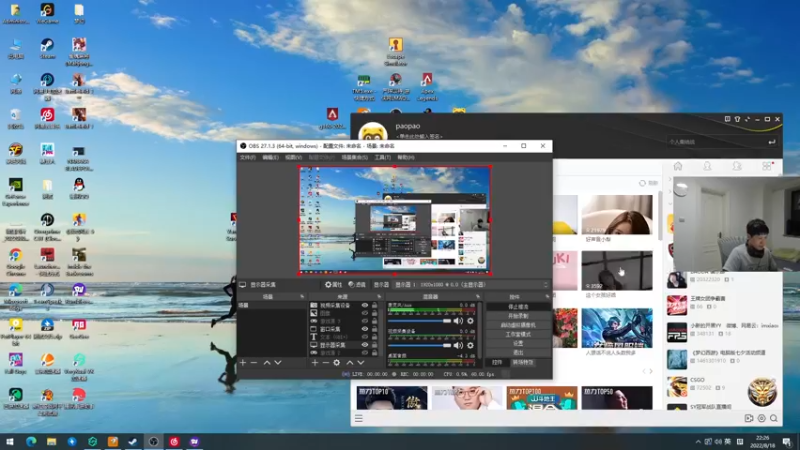Add a new source with the plus button
Screen dimensions: 800x450
(x=315, y=363)
